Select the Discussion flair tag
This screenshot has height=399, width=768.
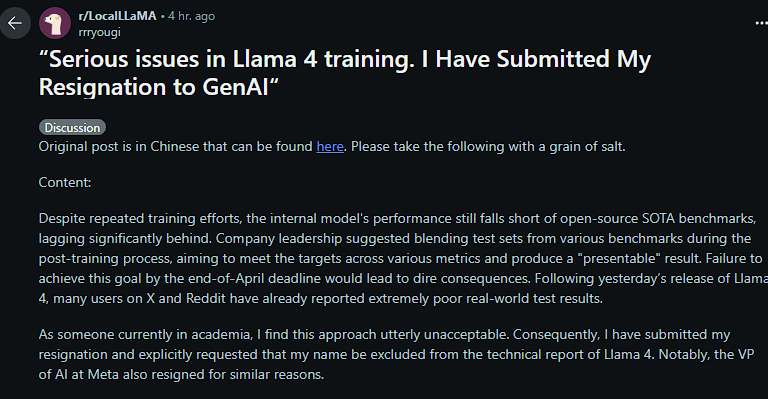coord(72,127)
